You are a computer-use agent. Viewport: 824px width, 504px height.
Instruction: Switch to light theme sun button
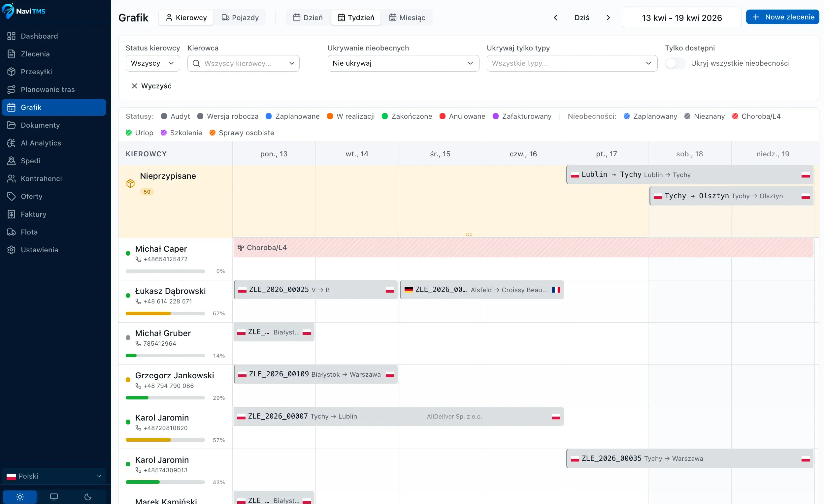pos(20,497)
